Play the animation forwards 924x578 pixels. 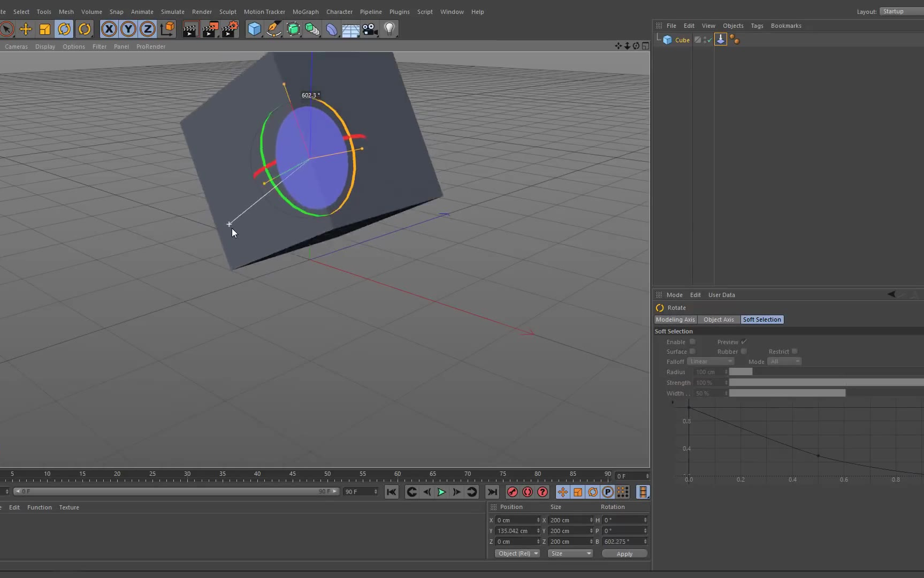[441, 492]
